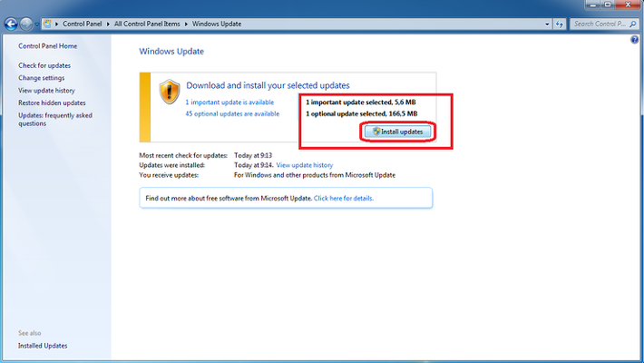Viewport: 644px width, 363px height.
Task: Open '1 important update is available'
Action: pyautogui.click(x=229, y=102)
